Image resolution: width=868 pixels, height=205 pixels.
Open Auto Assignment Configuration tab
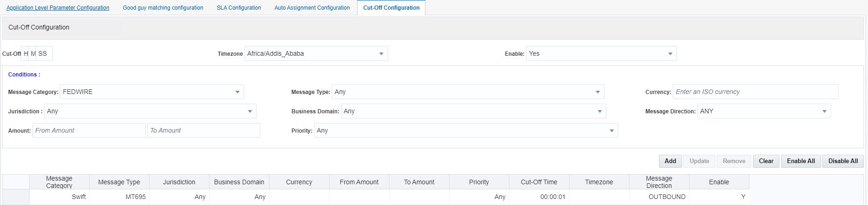(312, 8)
